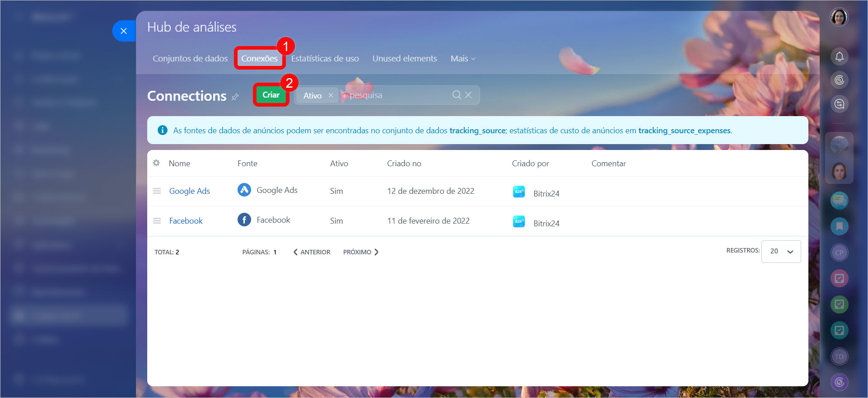Sort by the Criado no column header
The width and height of the screenshot is (868, 398).
click(x=404, y=164)
